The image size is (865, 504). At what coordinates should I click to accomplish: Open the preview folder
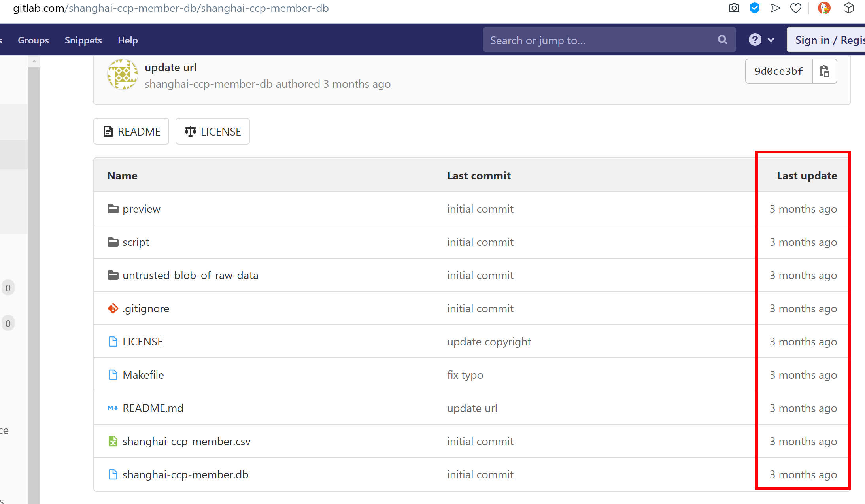pos(142,209)
